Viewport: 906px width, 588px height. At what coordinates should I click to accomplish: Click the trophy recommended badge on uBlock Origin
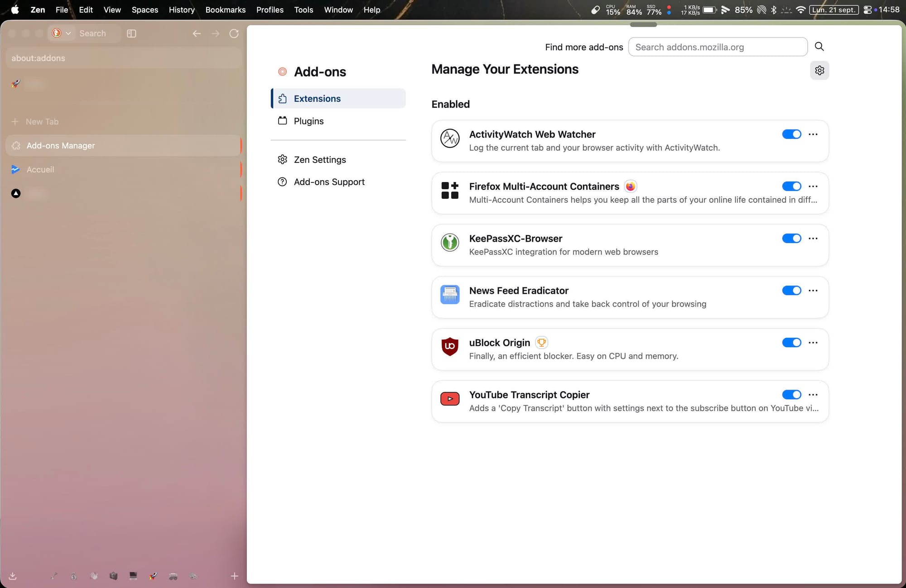coord(541,342)
